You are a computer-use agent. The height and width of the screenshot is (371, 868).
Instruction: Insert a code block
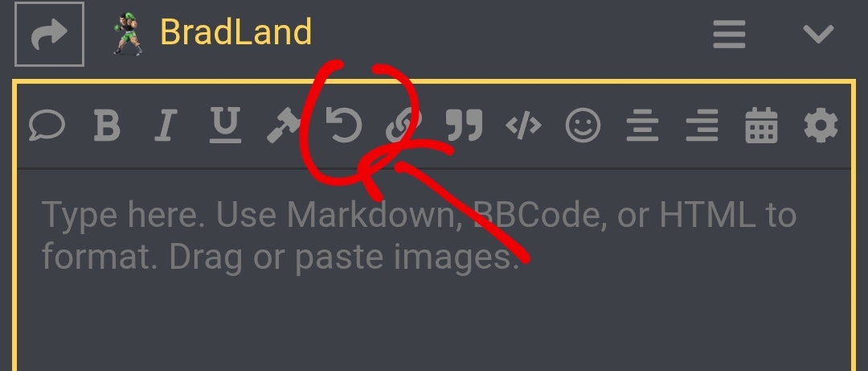(x=524, y=126)
